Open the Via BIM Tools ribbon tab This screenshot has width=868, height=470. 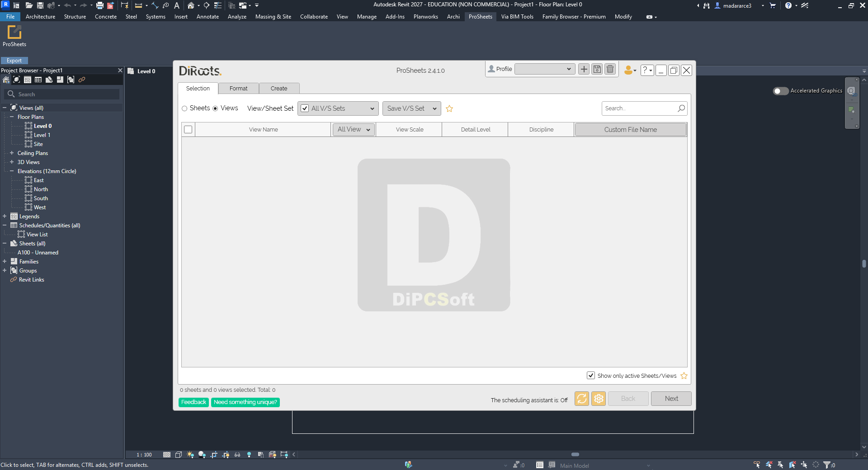(x=517, y=17)
